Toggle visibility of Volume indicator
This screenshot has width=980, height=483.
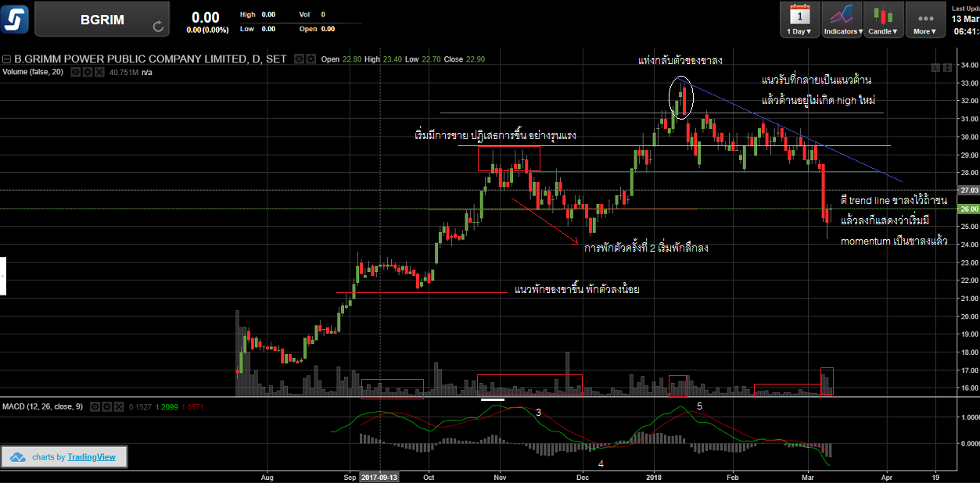tap(77, 72)
